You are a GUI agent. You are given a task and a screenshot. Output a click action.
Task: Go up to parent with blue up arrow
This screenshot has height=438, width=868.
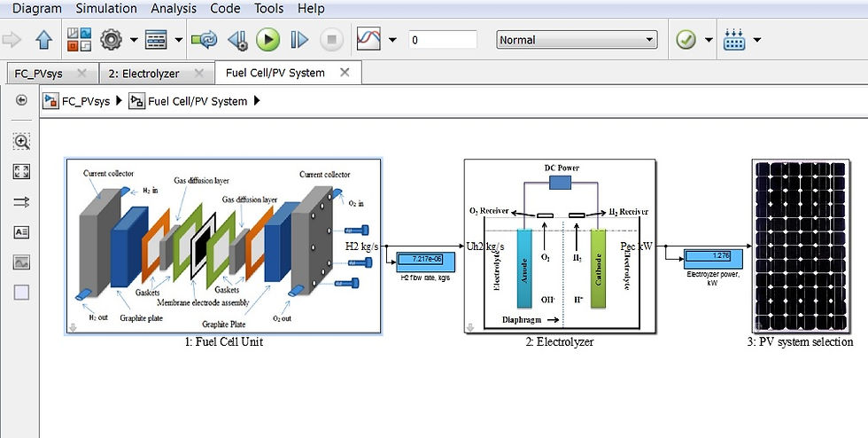(43, 40)
